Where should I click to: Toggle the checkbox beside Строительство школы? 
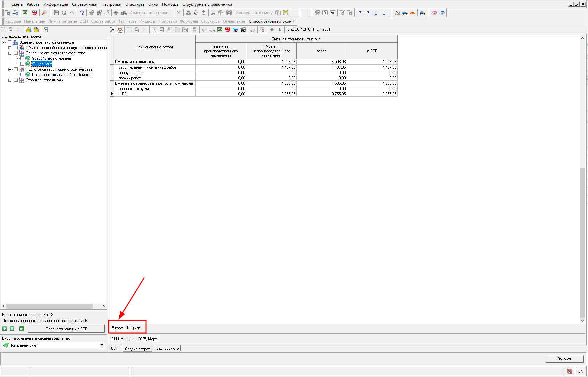(x=16, y=80)
